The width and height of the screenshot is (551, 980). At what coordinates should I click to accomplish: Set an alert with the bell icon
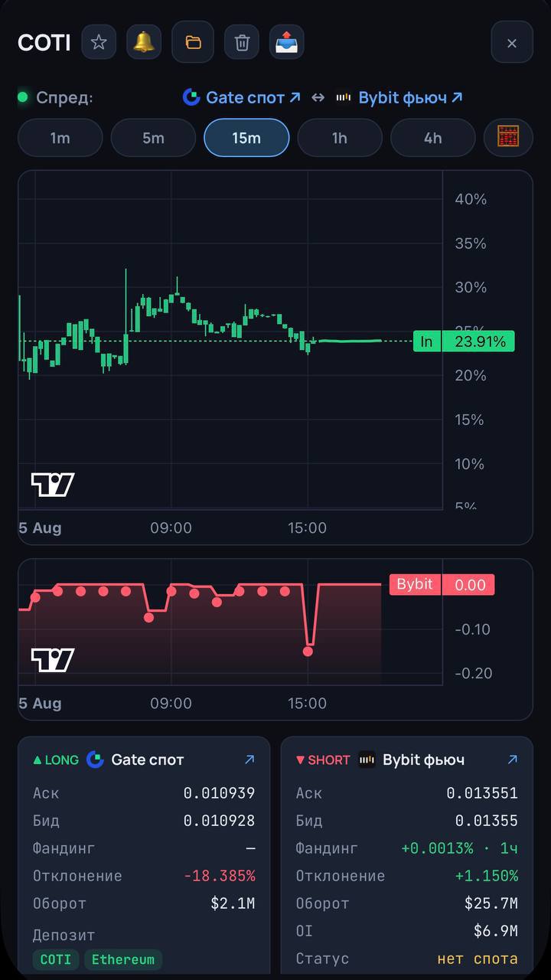[x=144, y=42]
